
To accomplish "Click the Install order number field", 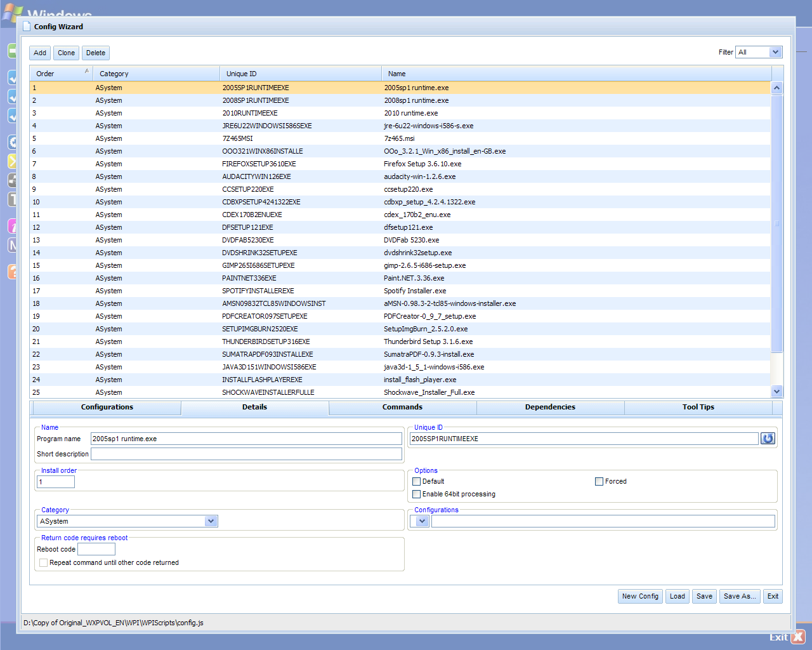I will [56, 482].
